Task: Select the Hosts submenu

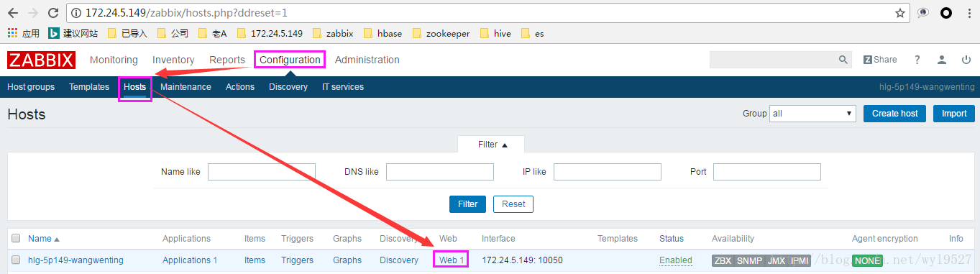Action: [134, 87]
